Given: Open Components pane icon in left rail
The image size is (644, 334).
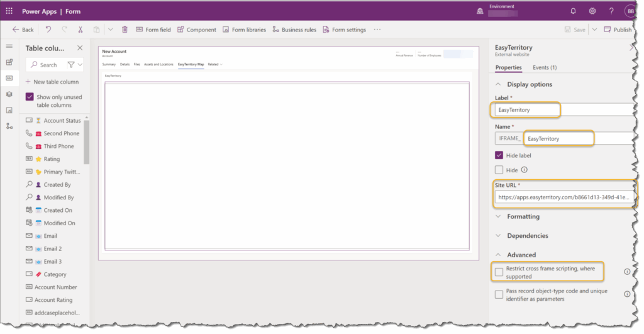Looking at the screenshot, I should 9,62.
